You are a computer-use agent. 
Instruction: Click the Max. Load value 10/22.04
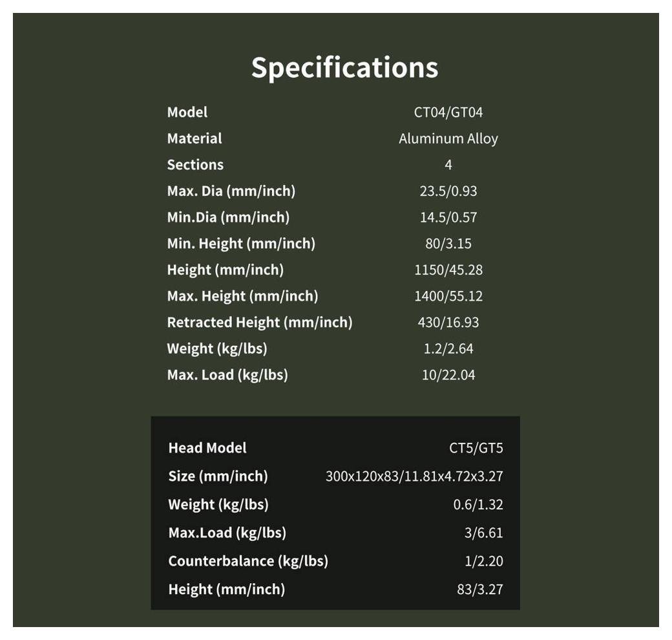coord(448,375)
